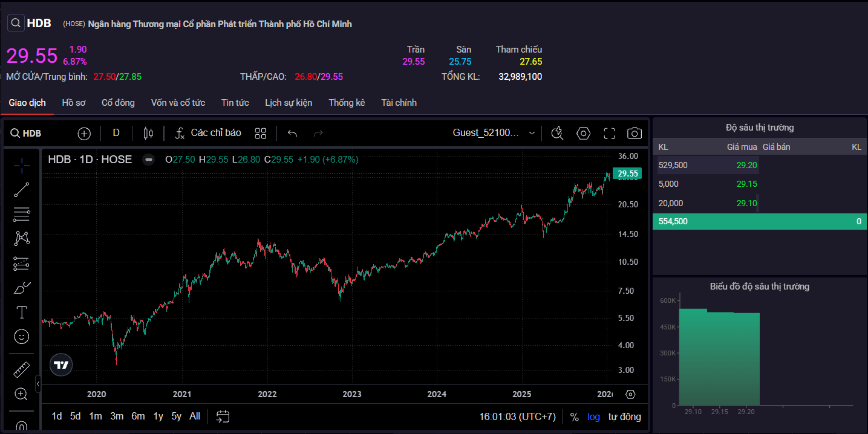
Task: Select the trend line drawing tool
Action: [22, 190]
